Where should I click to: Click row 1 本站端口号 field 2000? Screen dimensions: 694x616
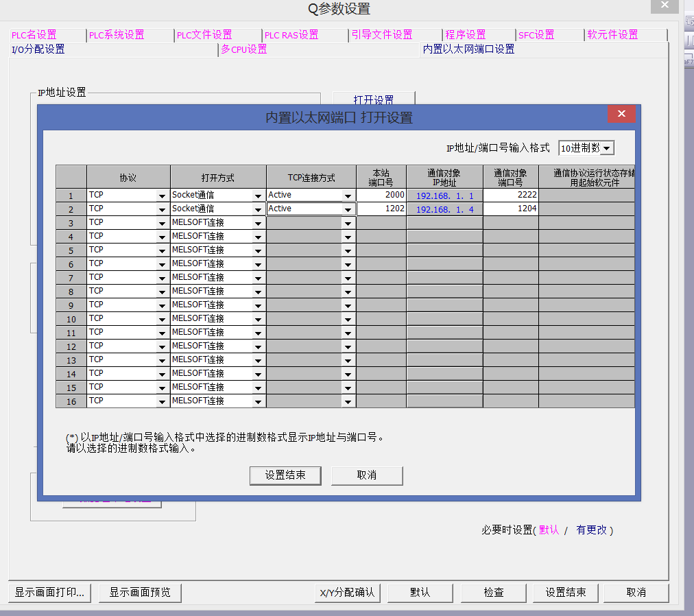[x=381, y=195]
